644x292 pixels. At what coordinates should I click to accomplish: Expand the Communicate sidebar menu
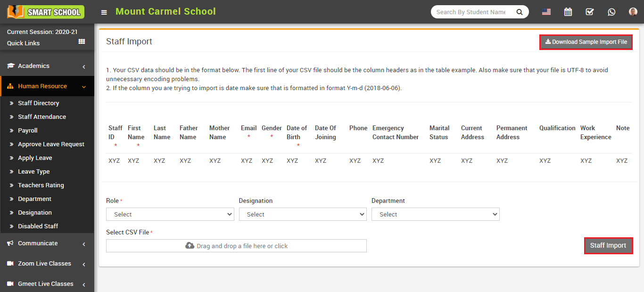[47, 243]
